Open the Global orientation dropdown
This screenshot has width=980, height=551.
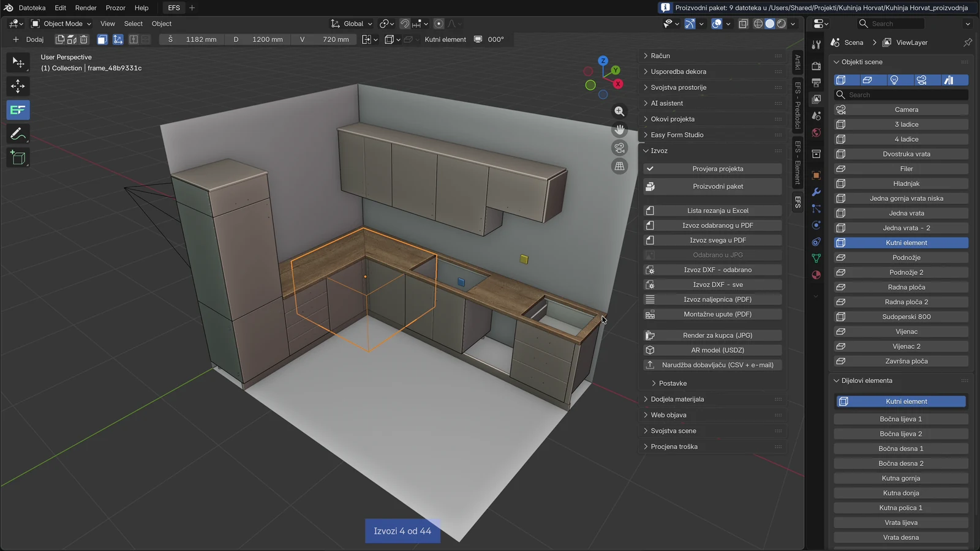coord(352,24)
